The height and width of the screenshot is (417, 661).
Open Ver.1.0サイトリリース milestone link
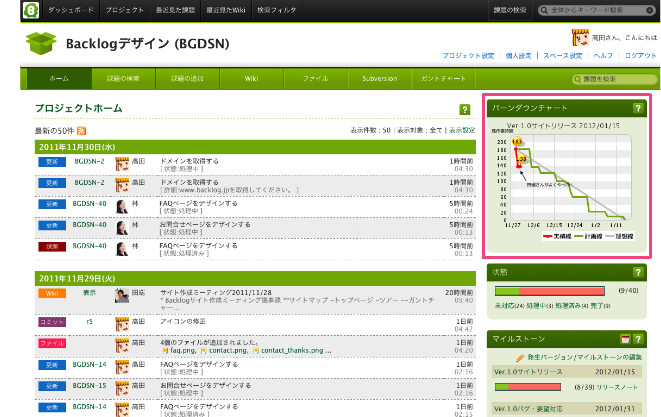(528, 372)
